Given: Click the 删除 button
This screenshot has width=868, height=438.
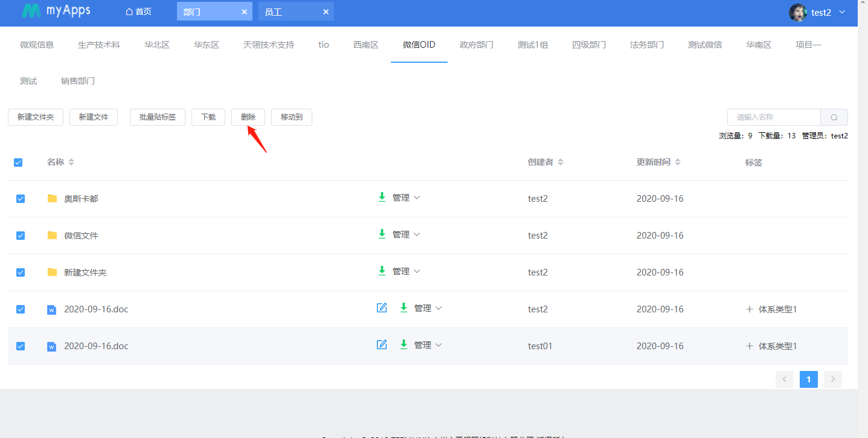Looking at the screenshot, I should point(248,117).
